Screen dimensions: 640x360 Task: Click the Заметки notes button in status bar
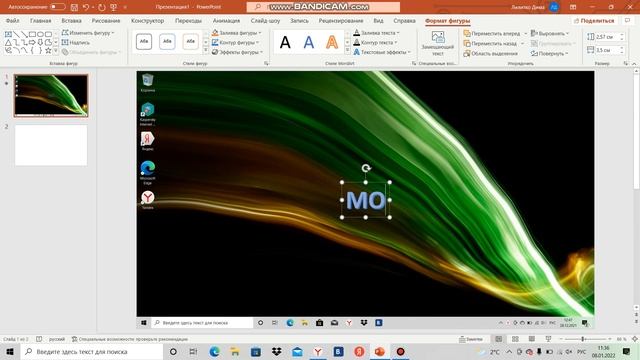471,339
